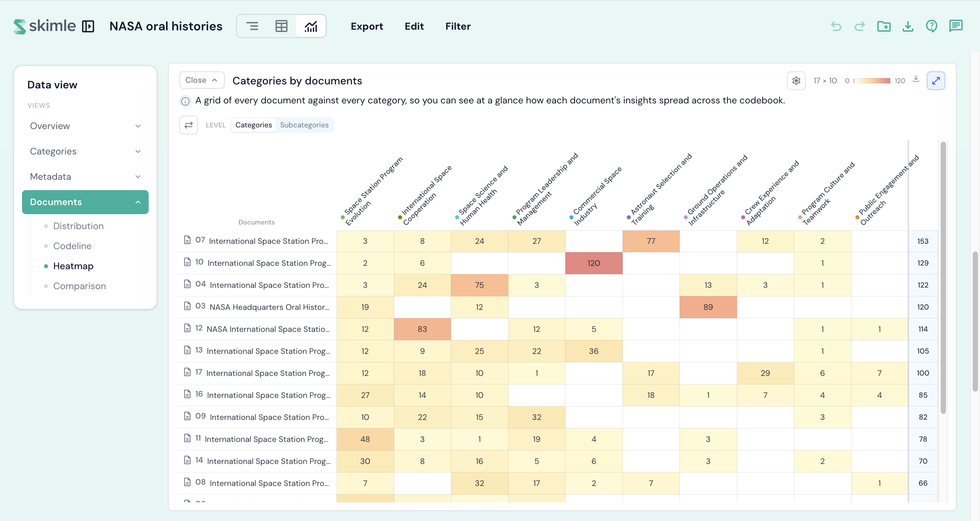The image size is (980, 521).
Task: Select the Subcategories level toggle
Action: click(304, 125)
